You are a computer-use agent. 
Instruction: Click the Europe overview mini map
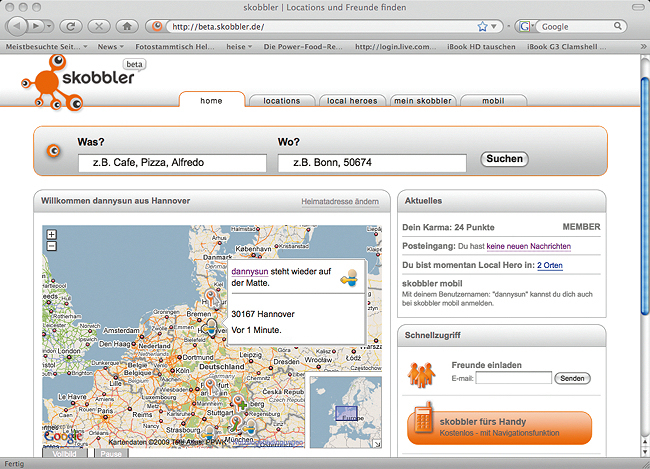tap(346, 412)
